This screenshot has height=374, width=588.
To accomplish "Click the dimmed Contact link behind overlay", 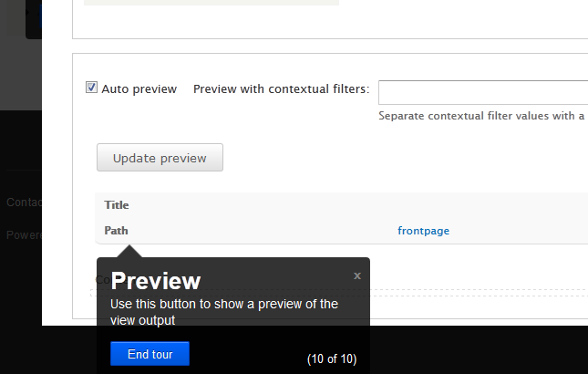I will (24, 203).
